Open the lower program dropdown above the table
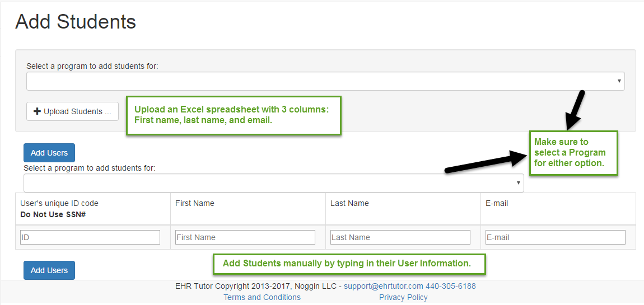Screen dimensions: 644x305 [x=273, y=182]
